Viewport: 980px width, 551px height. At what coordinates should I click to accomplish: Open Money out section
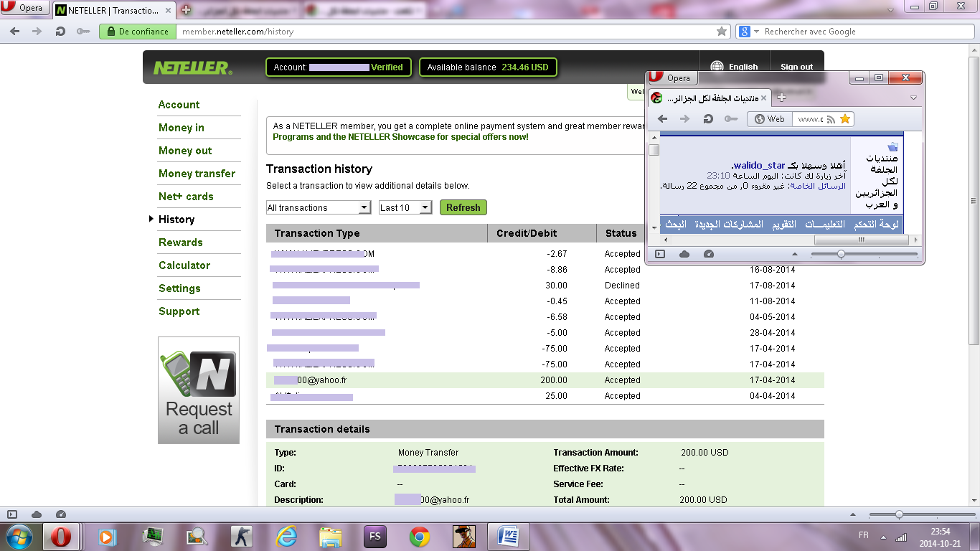185,151
